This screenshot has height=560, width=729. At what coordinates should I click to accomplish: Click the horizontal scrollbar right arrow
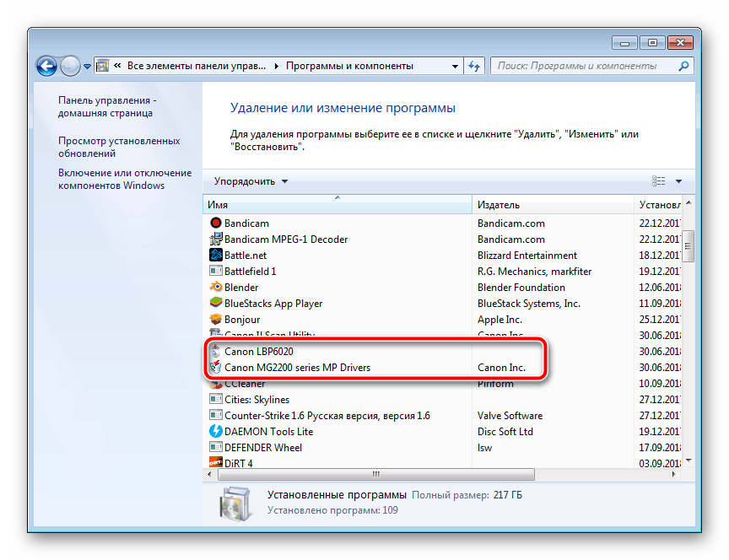[x=673, y=474]
